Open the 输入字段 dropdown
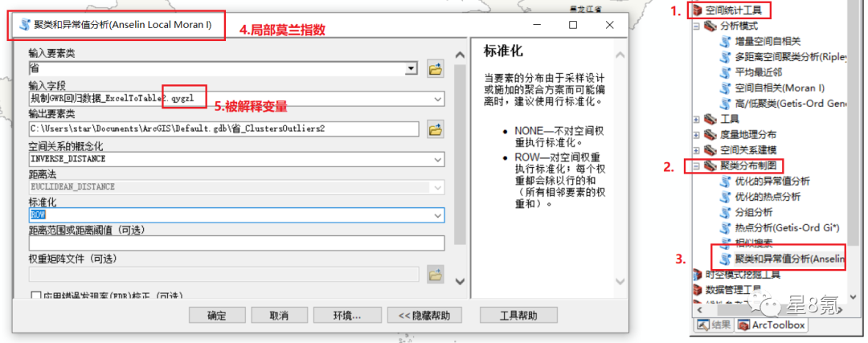 438,99
